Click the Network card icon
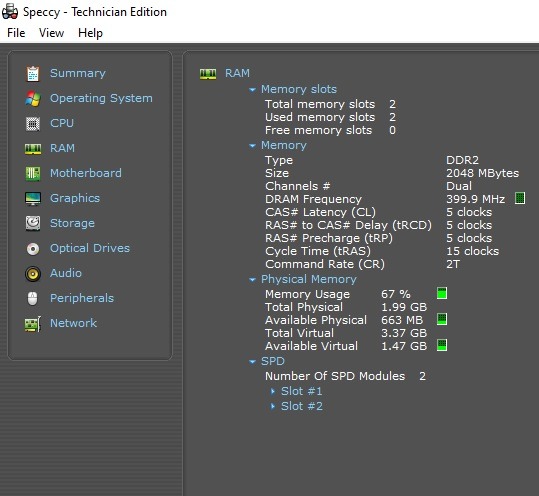539x496 pixels. 33,324
